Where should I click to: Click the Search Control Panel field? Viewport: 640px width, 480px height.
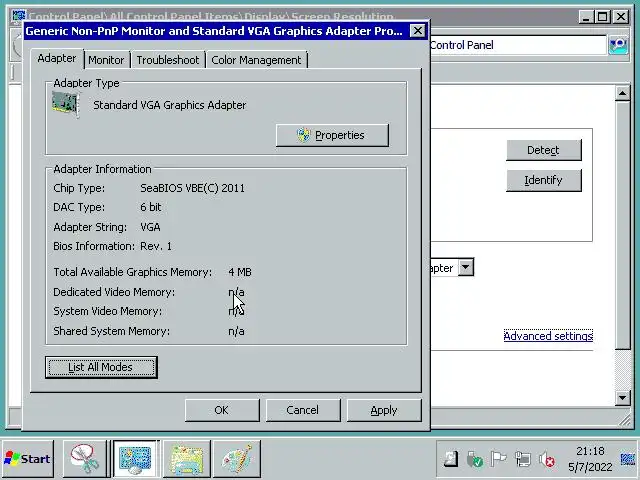click(x=518, y=45)
